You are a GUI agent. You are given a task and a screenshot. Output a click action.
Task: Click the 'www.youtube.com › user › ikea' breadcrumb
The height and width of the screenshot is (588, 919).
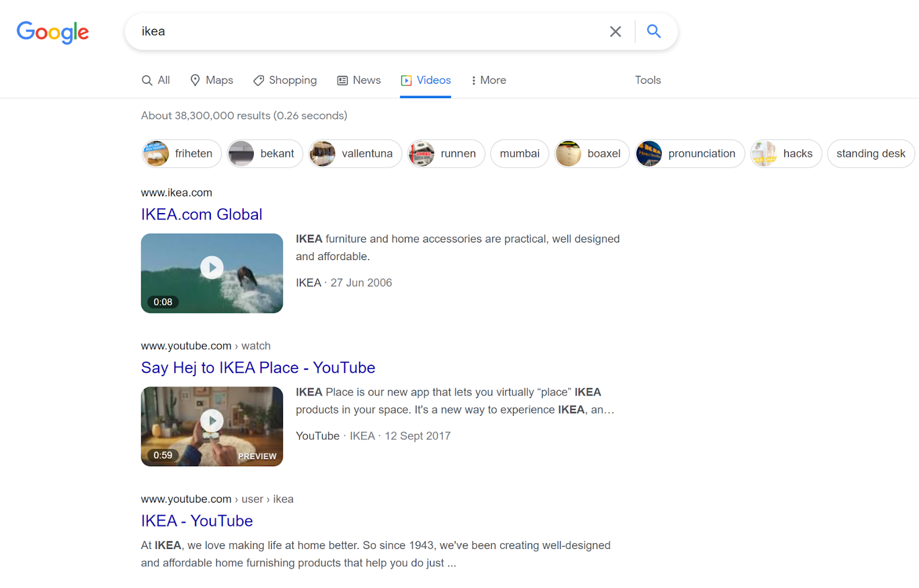217,500
